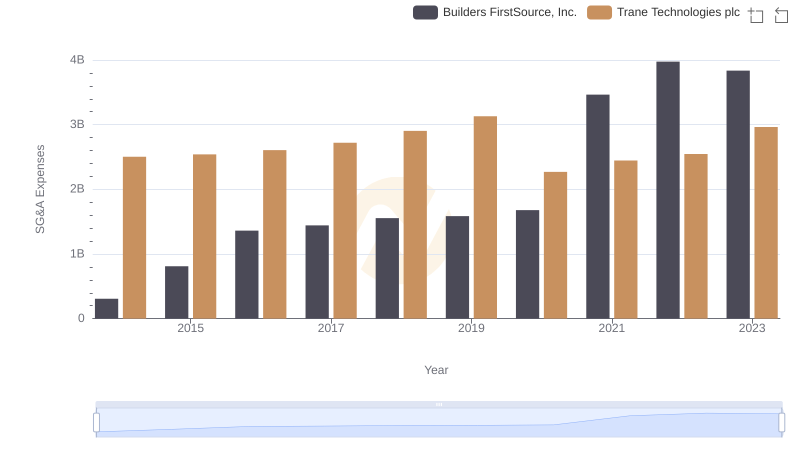800x461 pixels.
Task: Click the left handle of the range slider
Action: (96, 422)
